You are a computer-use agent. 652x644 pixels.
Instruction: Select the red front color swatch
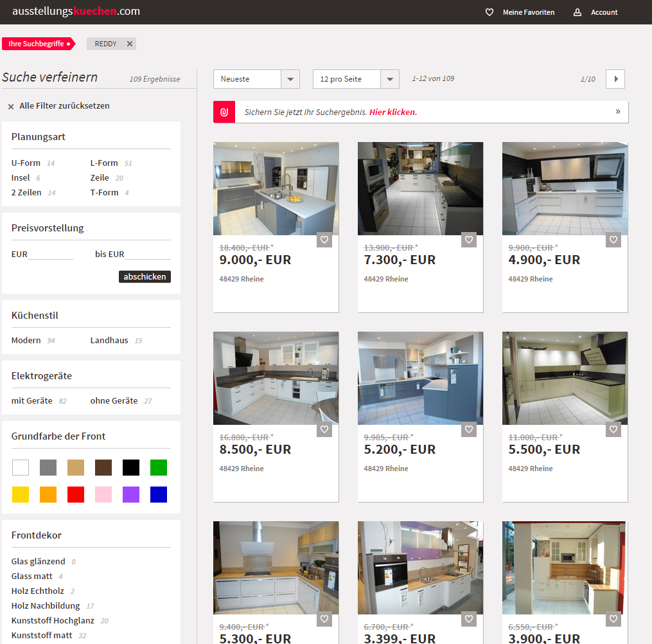[76, 495]
